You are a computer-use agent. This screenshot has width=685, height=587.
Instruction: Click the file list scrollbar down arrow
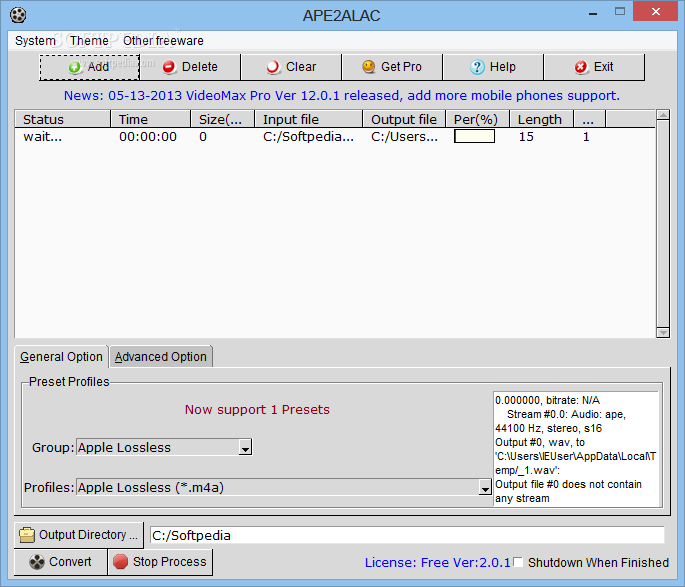coord(663,333)
